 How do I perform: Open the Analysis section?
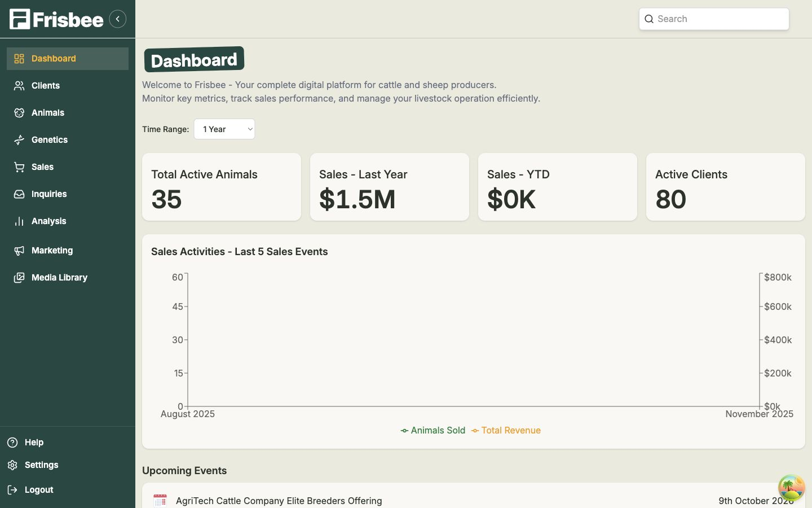point(68,221)
